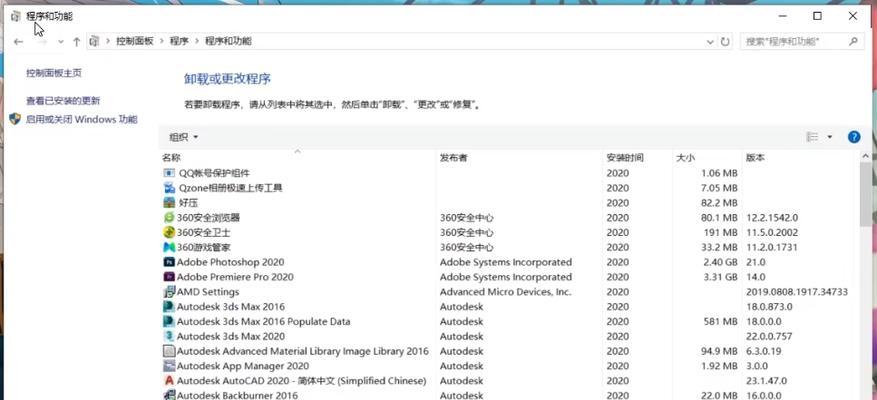Select the AMD Settings row
Viewport: 877px width, 400px height.
(509, 291)
